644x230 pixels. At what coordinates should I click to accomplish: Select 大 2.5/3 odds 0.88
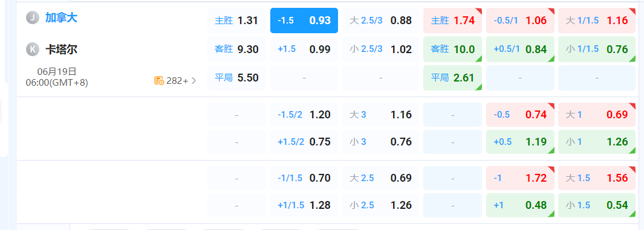click(x=381, y=21)
